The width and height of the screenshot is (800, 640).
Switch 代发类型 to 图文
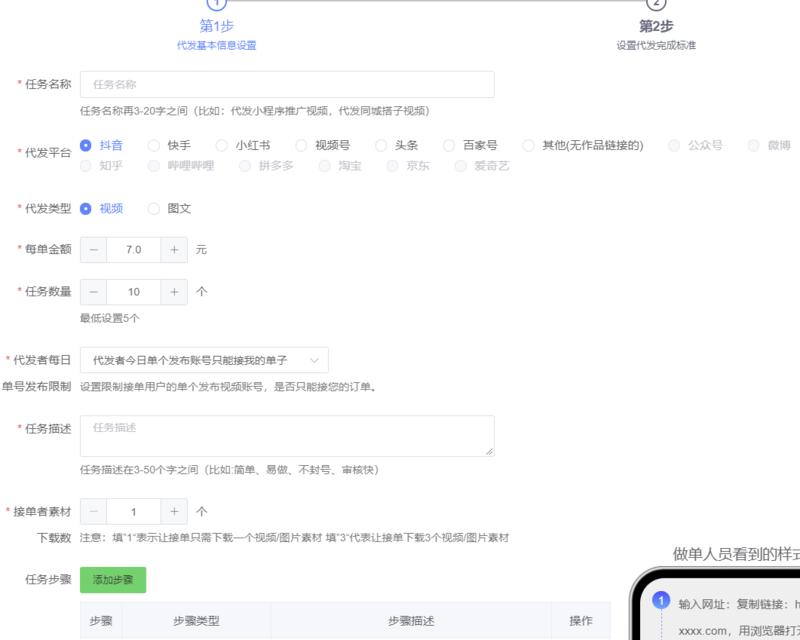(x=153, y=209)
